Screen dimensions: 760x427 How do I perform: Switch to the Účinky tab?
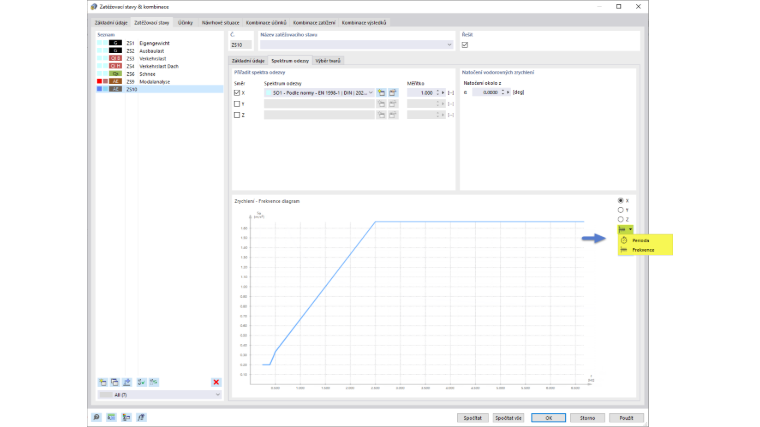(x=185, y=23)
